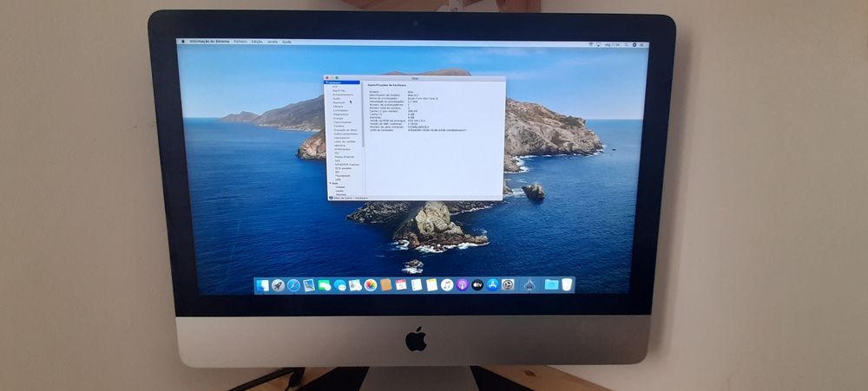Open the Apple menu
Viewport: 868px width, 391px height.
click(182, 42)
